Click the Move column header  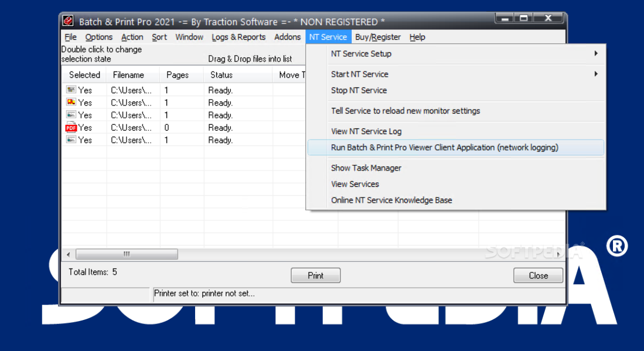click(289, 75)
